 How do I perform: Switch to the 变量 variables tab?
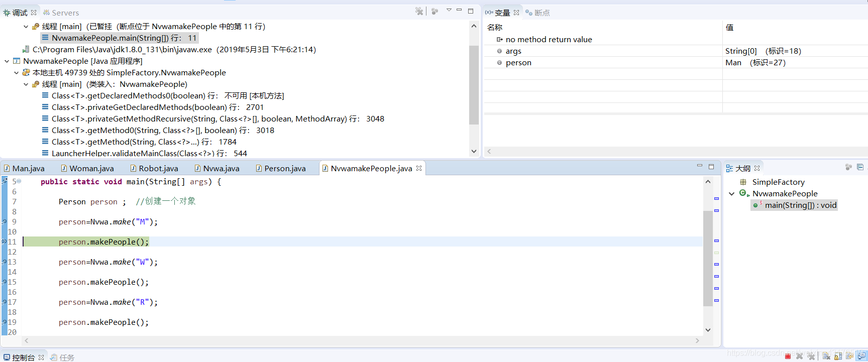(498, 13)
